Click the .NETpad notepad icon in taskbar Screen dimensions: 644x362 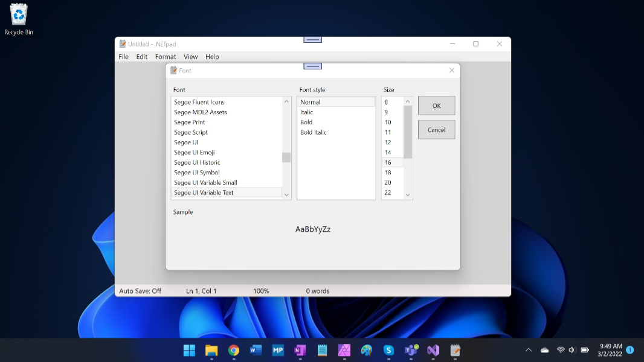point(456,350)
